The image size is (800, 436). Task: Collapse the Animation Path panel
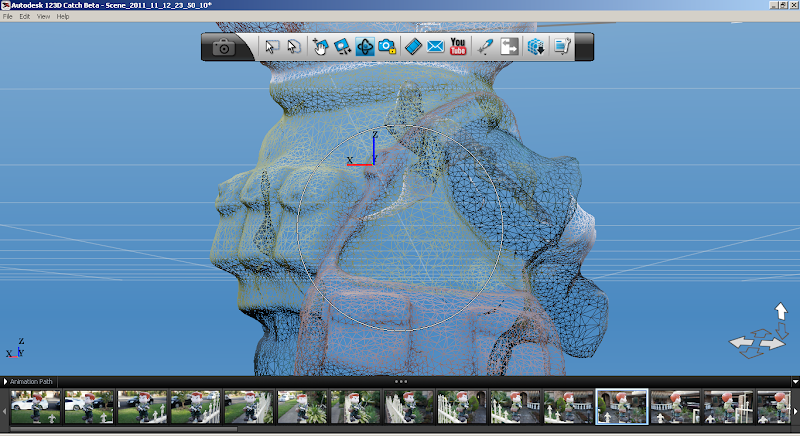pos(5,381)
